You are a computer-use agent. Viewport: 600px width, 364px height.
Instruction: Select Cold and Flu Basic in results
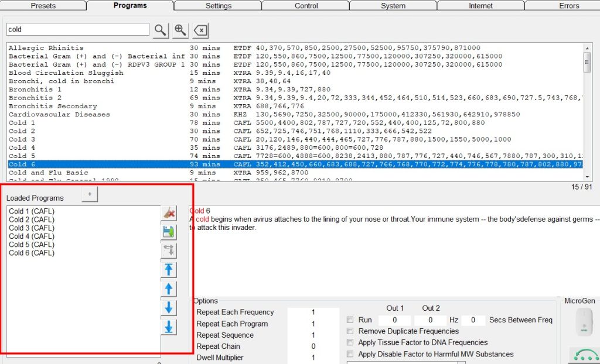click(48, 173)
